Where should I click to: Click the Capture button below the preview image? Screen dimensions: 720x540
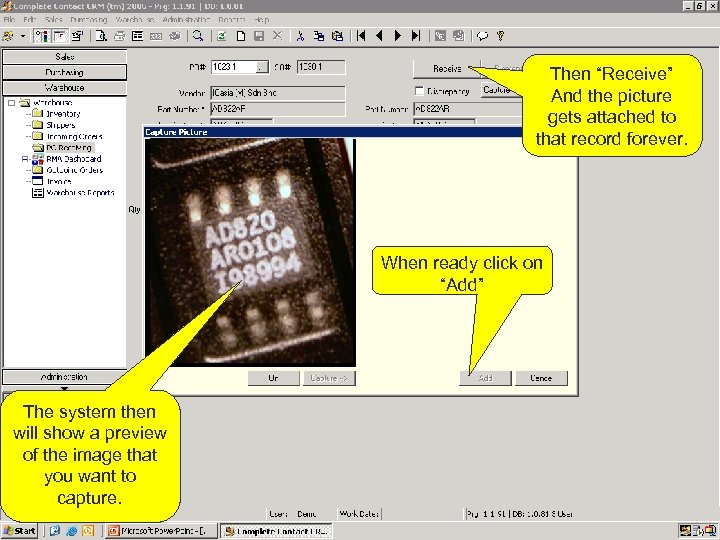[329, 378]
